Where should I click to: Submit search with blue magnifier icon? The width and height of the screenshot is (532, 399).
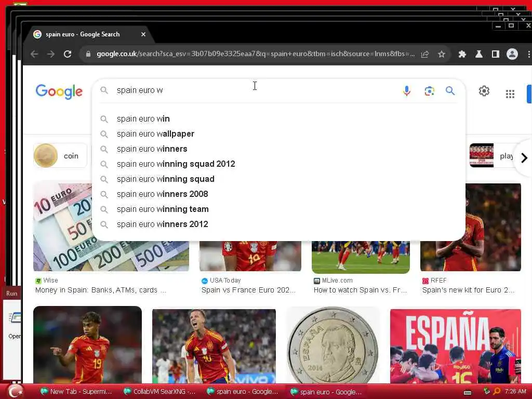tap(450, 90)
